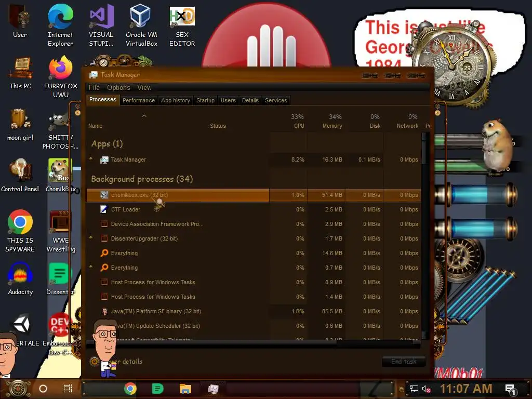
Task: Open the View menu in Task Manager
Action: 144,87
